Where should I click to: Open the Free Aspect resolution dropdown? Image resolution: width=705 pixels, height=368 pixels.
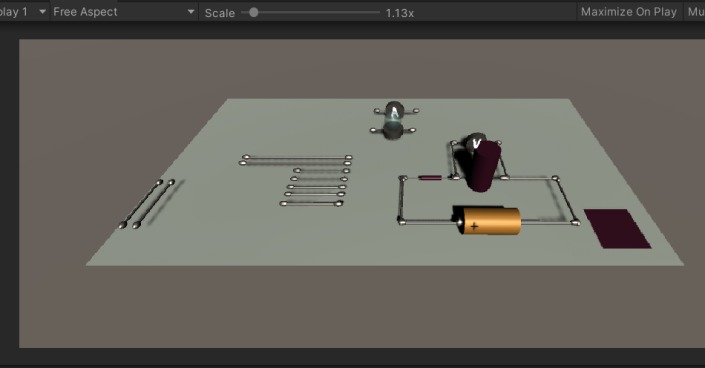coord(124,12)
